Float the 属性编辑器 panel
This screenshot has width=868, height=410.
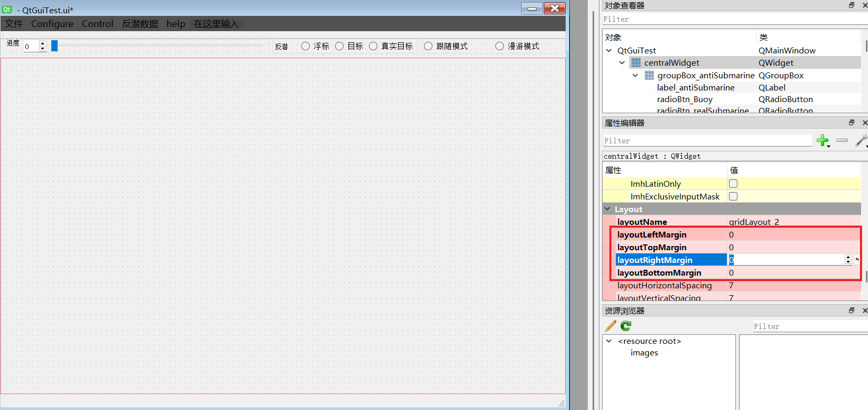click(852, 123)
